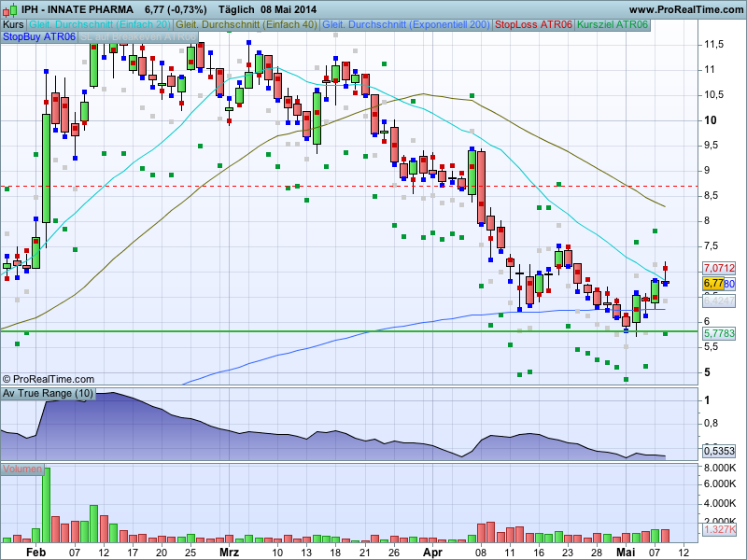This screenshot has width=747, height=560.
Task: Click the Mrz label on the time axis
Action: [229, 552]
